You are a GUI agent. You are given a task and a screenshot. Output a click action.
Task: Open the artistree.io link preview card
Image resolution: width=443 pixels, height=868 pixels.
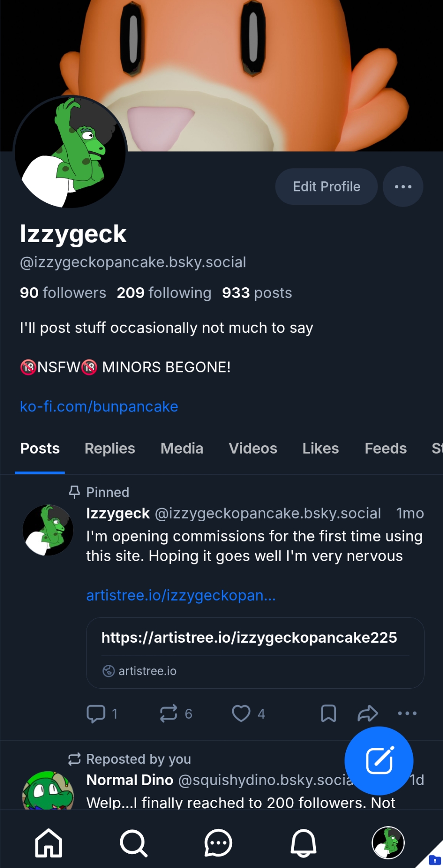coord(255,653)
